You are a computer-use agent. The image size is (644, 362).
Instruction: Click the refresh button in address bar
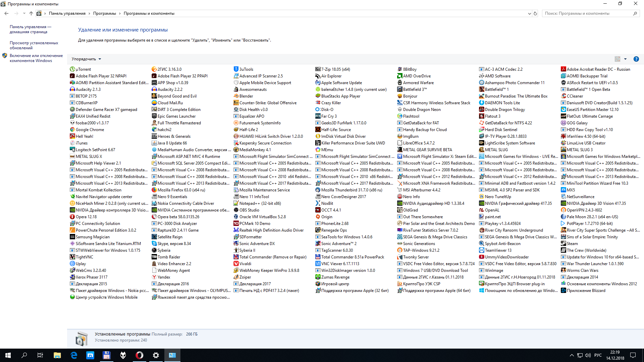point(535,13)
